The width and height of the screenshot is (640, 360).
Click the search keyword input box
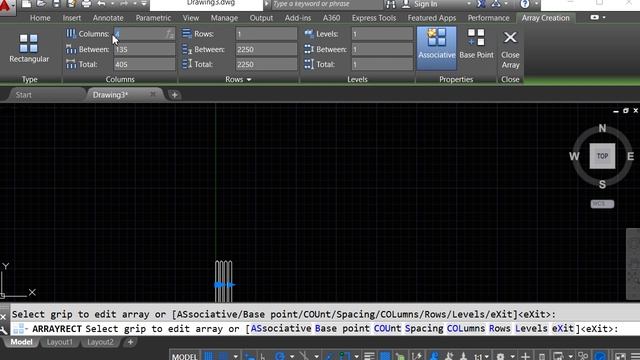(x=327, y=4)
